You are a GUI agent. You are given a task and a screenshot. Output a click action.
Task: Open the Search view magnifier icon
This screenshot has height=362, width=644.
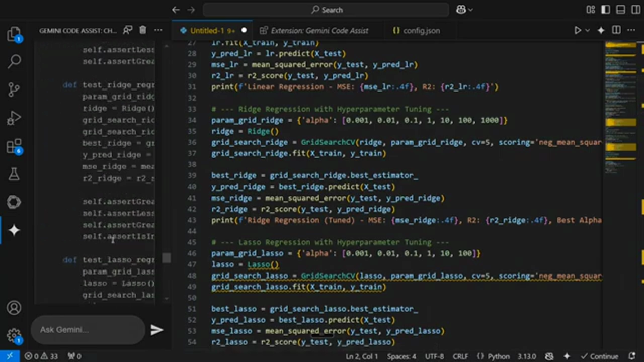click(14, 62)
